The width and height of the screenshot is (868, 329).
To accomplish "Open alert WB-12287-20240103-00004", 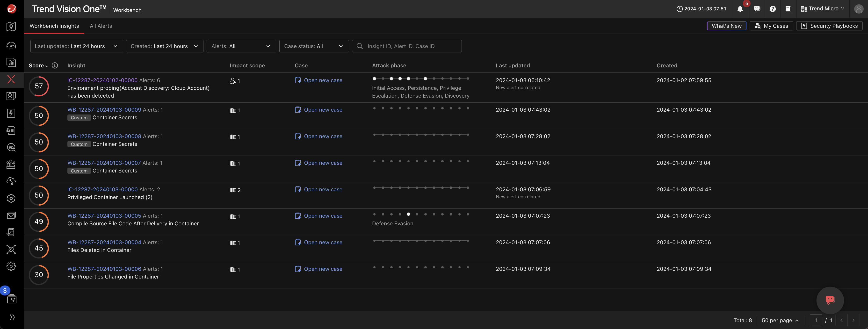I will click(104, 243).
